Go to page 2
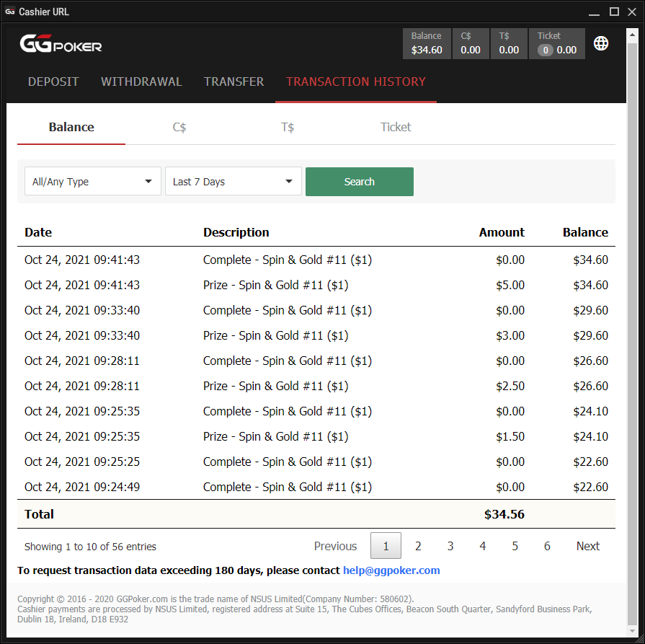Viewport: 645px width, 644px height. tap(418, 546)
